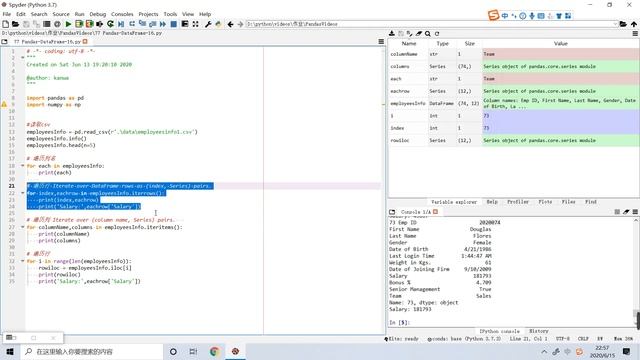Stop debugging with the square icon
640x360 pixels.
pos(173,24)
